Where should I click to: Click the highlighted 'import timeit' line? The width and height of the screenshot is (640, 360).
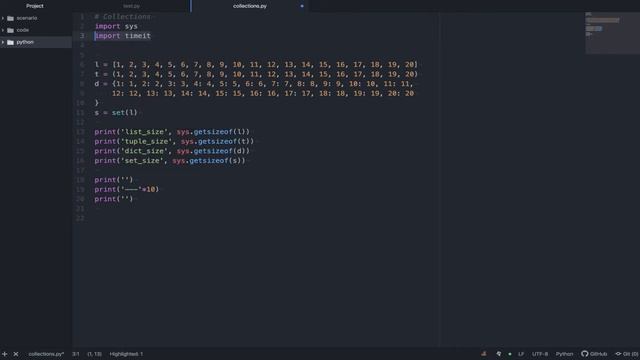click(x=123, y=36)
